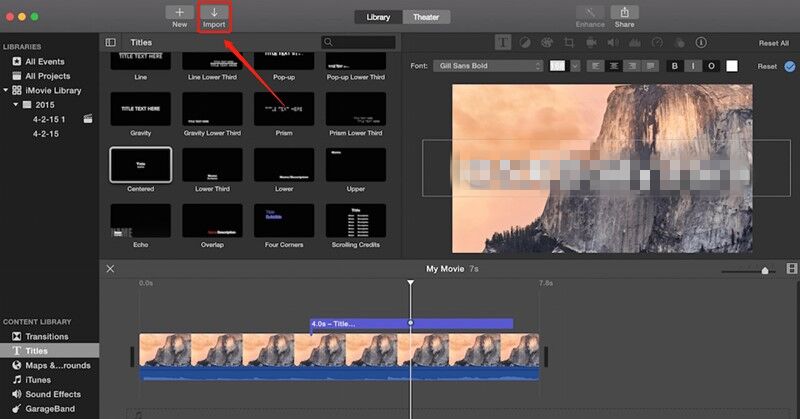Open Transitions in Content Library

(x=47, y=336)
